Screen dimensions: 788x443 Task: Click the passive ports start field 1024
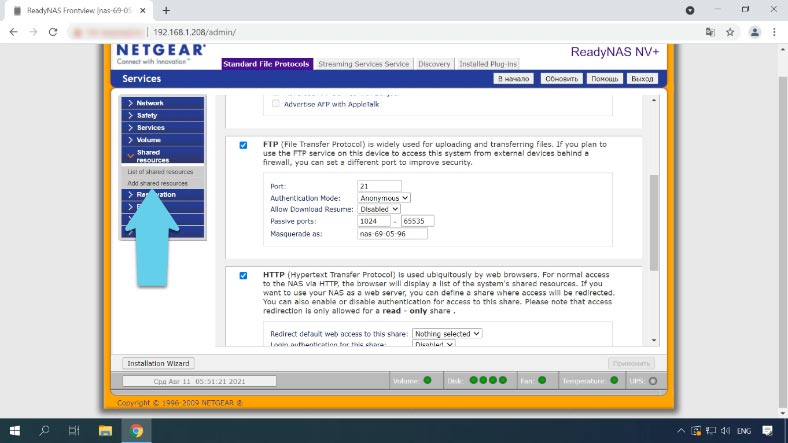tap(373, 221)
